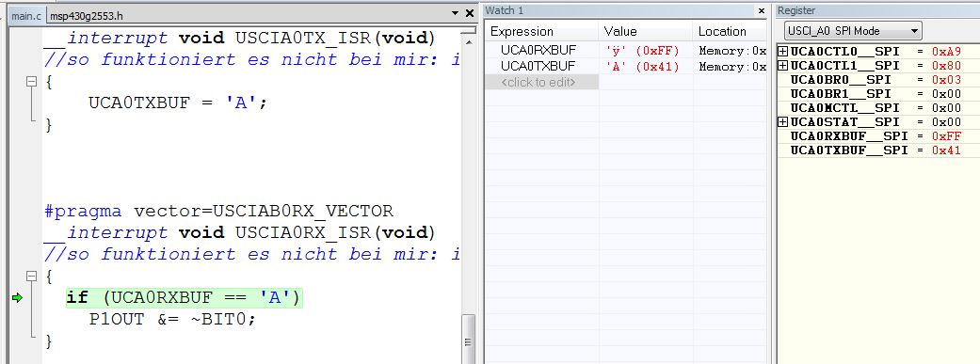Click the 0x41 value of UCA0TXBUF__SPI
This screenshot has height=364, width=980.
click(946, 150)
